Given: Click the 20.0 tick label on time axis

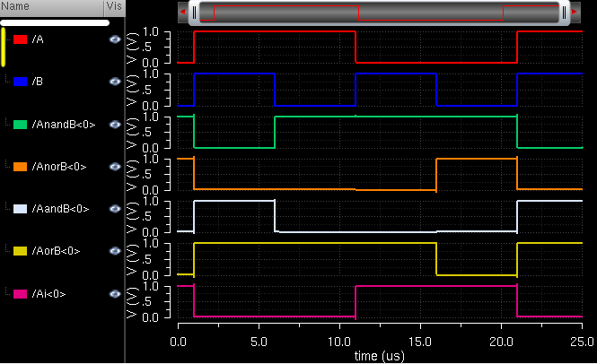Looking at the screenshot, I should (501, 342).
